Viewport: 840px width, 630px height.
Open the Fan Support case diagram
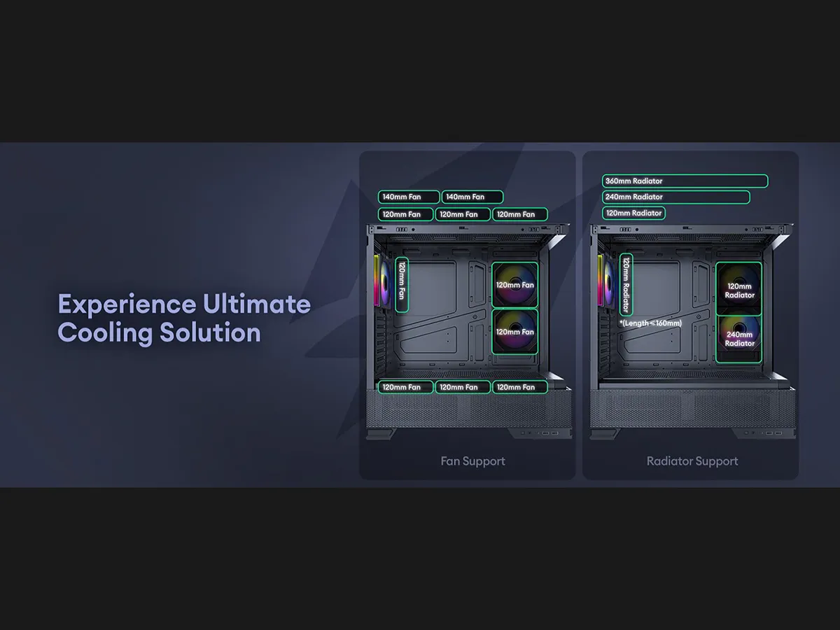click(468, 331)
